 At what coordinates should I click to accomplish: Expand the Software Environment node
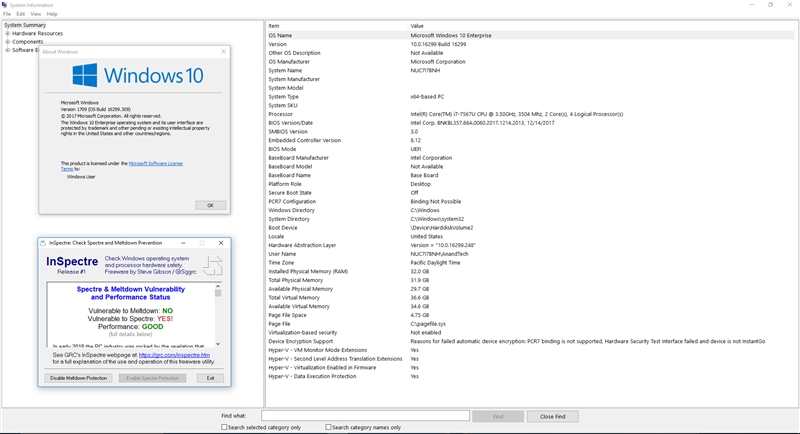click(x=8, y=50)
